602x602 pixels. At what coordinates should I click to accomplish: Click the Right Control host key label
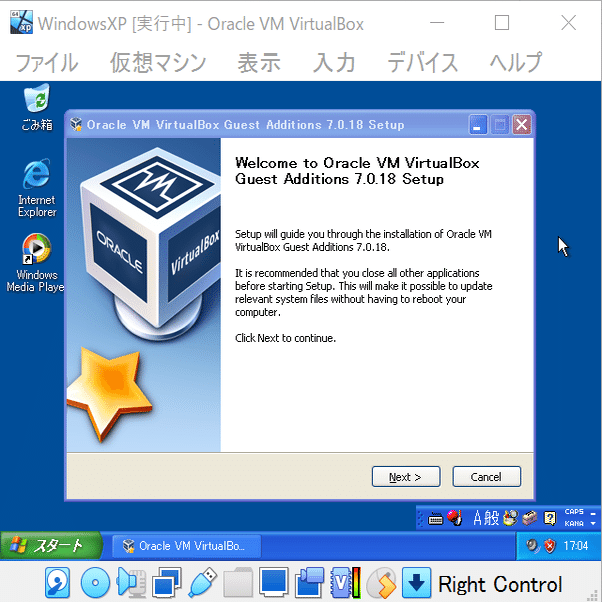(500, 584)
